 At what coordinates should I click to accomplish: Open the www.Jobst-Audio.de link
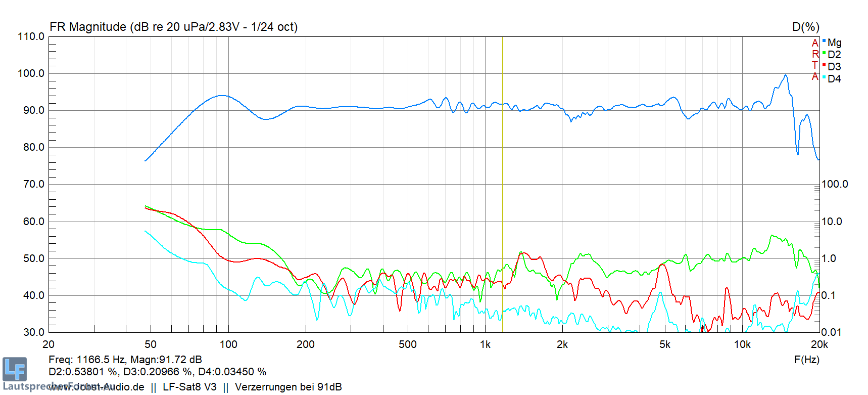97,387
